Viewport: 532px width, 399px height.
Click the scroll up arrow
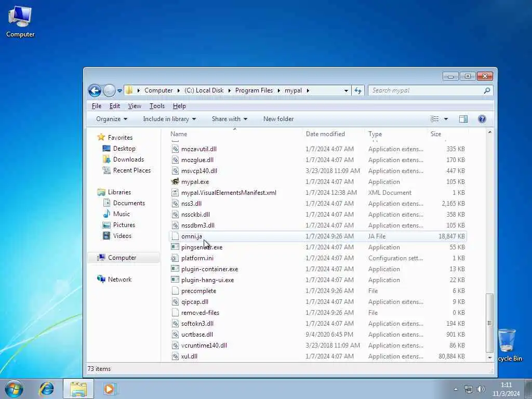[x=489, y=131]
